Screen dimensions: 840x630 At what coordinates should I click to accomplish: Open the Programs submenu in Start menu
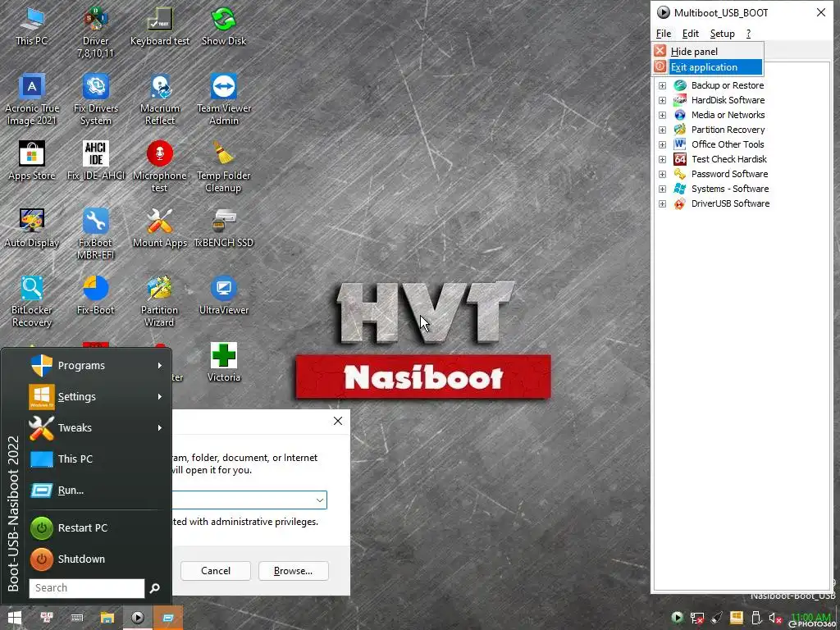click(97, 365)
